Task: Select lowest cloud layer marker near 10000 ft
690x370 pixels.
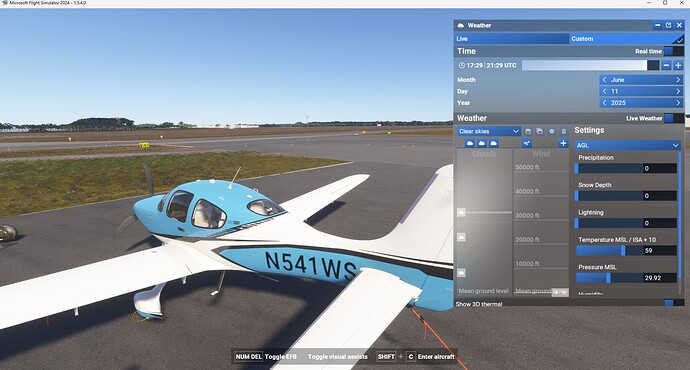Action: pos(461,273)
